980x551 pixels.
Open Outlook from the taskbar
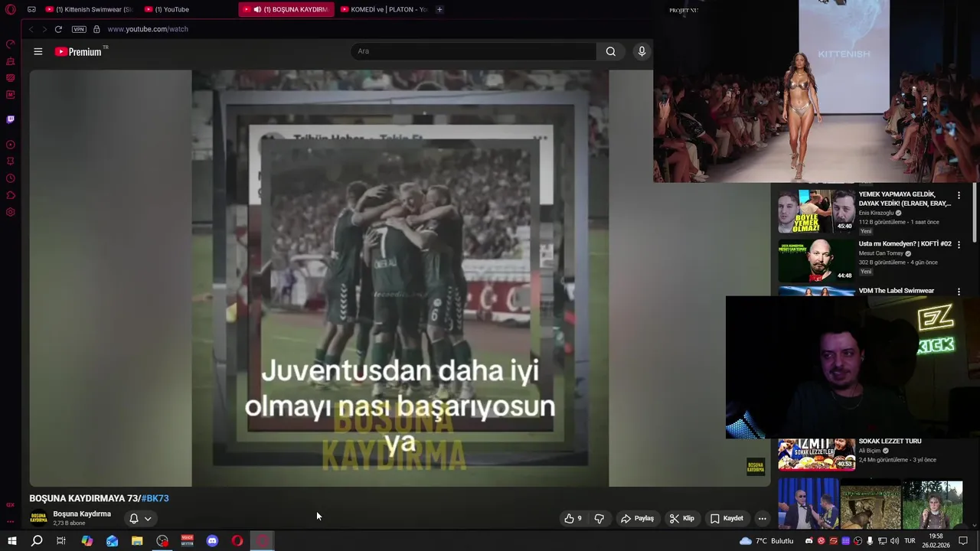tap(113, 541)
